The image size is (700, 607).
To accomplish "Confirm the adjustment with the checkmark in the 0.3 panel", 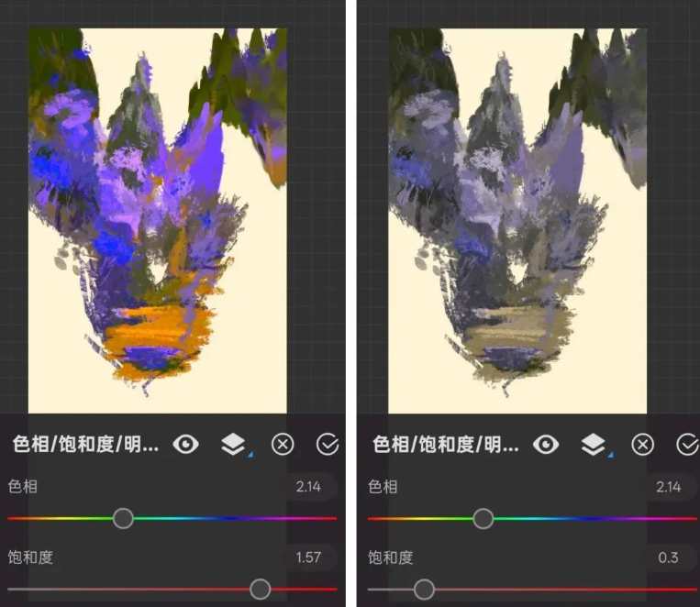I will (686, 445).
